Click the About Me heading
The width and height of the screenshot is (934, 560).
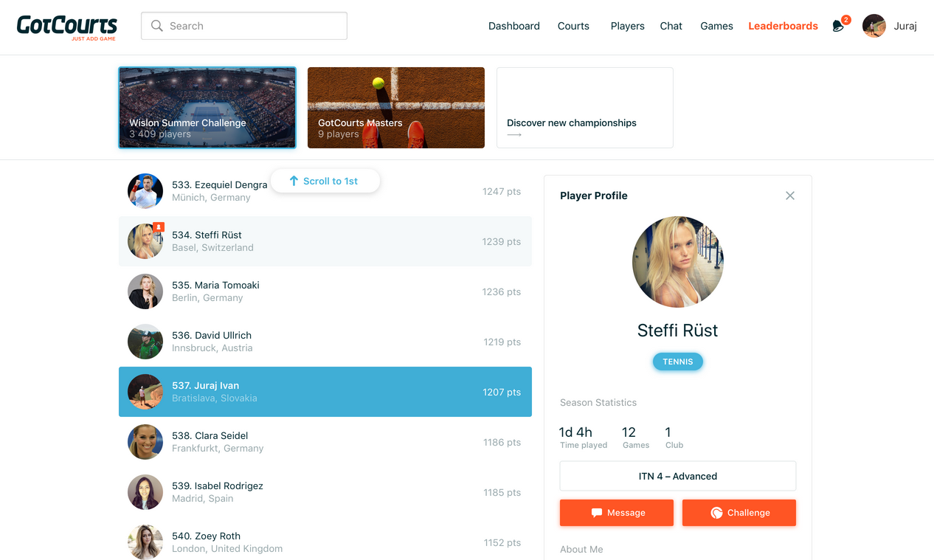(x=581, y=550)
